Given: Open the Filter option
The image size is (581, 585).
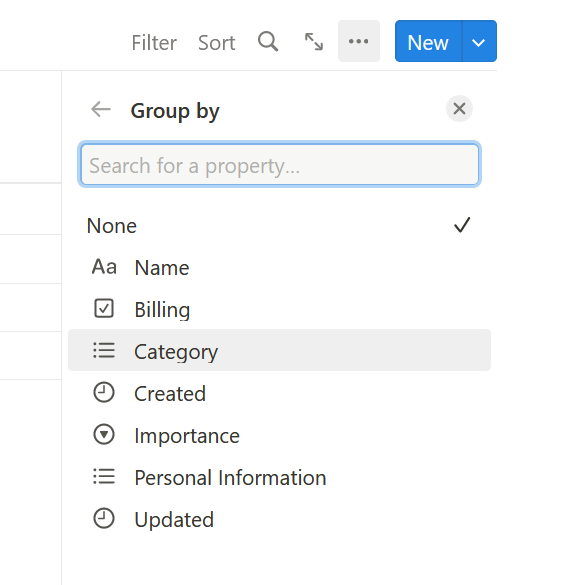Looking at the screenshot, I should click(154, 43).
